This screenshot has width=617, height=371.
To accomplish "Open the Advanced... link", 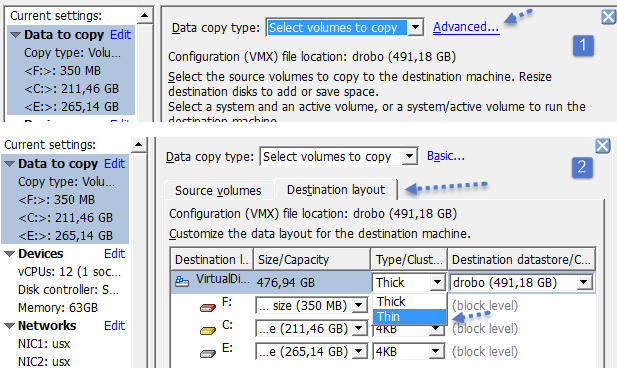I will [x=466, y=27].
